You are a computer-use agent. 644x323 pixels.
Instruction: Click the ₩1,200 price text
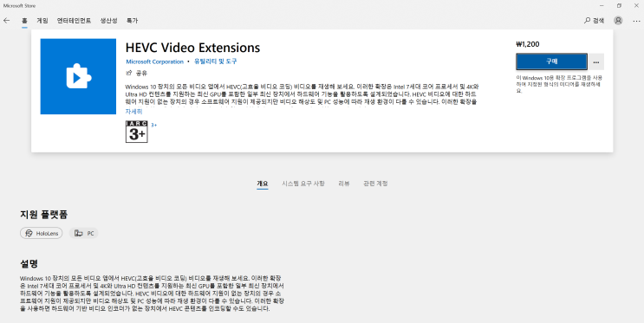[x=528, y=44]
